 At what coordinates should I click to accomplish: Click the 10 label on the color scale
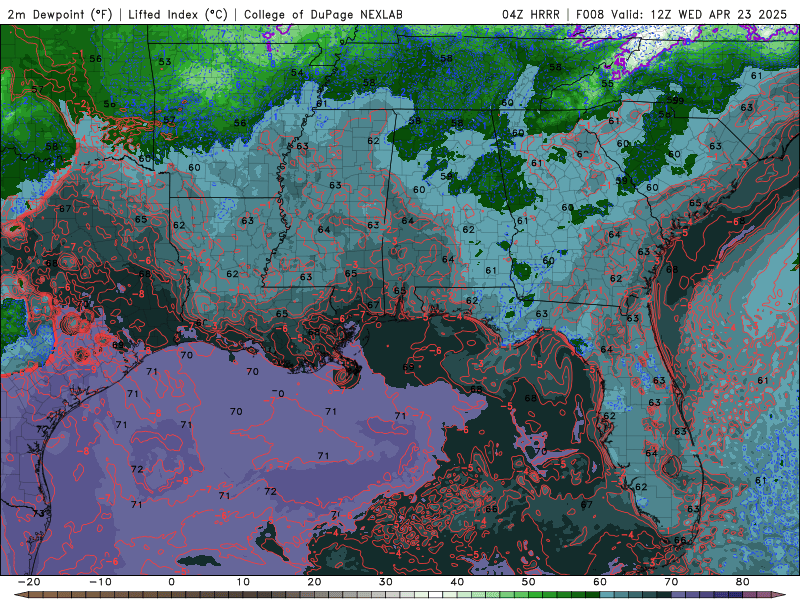[243, 582]
